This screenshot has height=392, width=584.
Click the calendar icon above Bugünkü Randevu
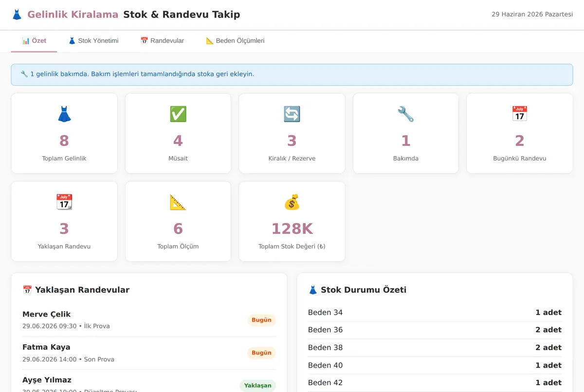tap(520, 114)
